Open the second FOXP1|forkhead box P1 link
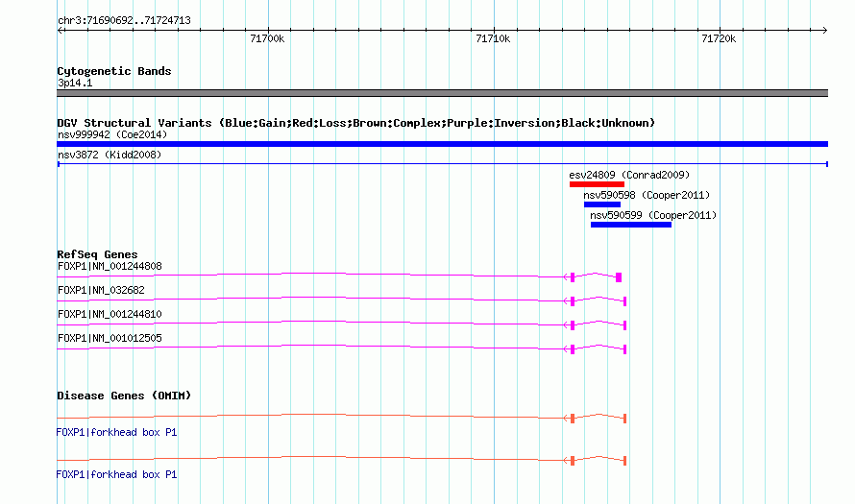This screenshot has width=855, height=504. [116, 474]
